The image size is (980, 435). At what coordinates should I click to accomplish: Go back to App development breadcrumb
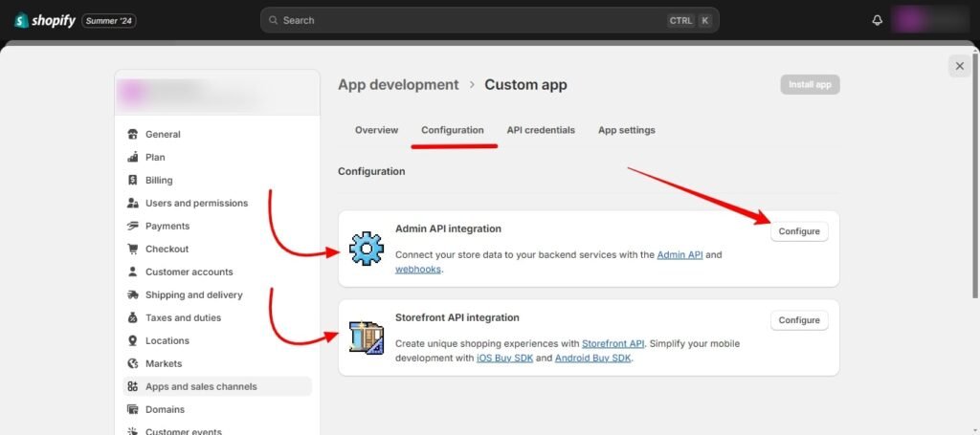398,85
